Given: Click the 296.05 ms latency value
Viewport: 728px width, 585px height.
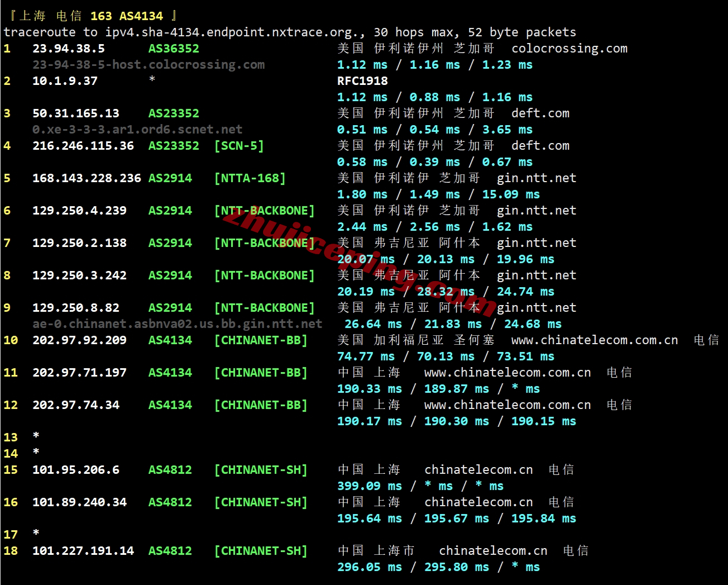Looking at the screenshot, I should click(x=369, y=567).
